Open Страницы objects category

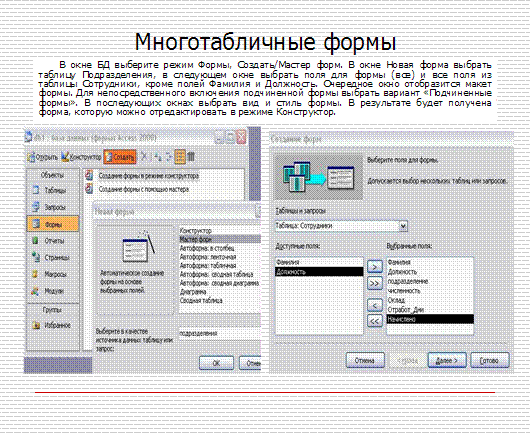pos(52,257)
